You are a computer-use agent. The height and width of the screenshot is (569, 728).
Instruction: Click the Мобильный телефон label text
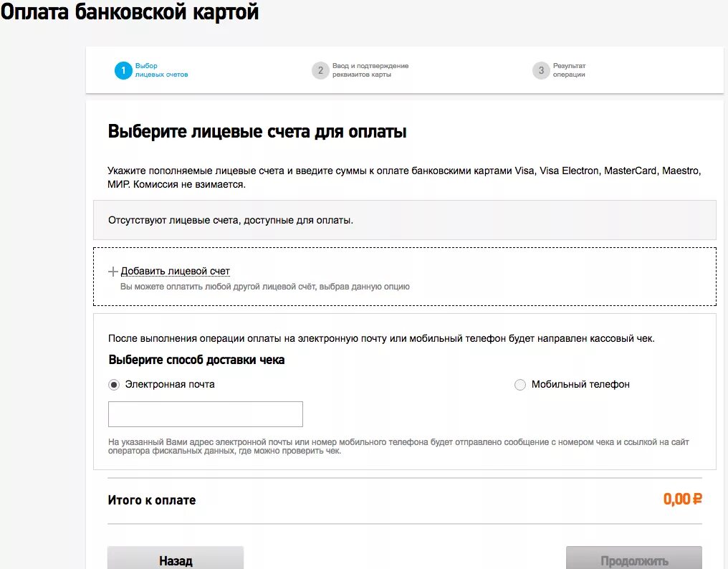point(580,385)
